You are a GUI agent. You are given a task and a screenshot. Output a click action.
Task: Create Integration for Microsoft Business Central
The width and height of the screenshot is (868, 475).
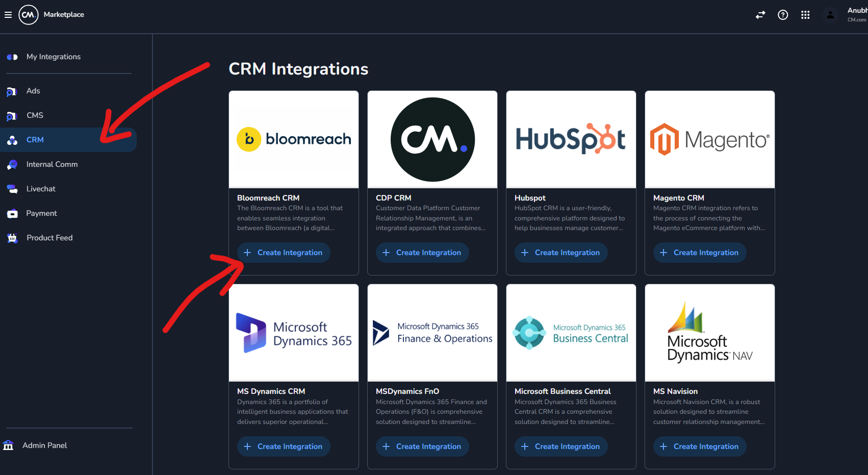tap(561, 446)
